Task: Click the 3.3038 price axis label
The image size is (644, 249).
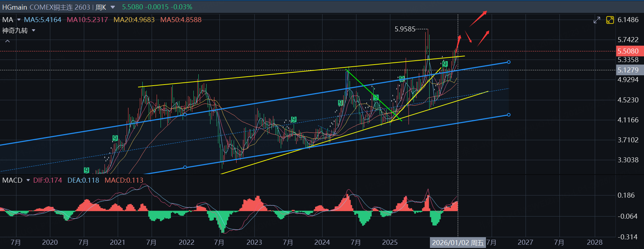Action: pos(628,160)
